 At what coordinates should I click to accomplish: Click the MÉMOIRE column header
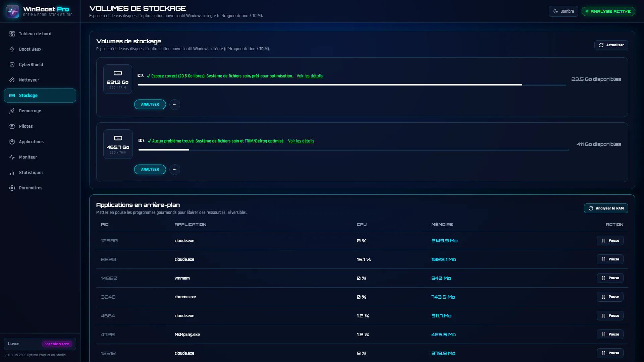442,225
